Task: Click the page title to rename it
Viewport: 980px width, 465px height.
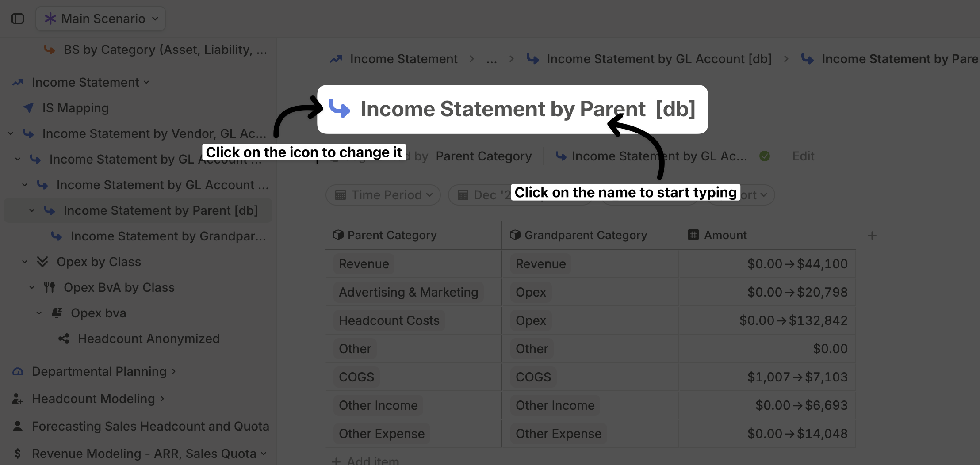Action: click(528, 109)
